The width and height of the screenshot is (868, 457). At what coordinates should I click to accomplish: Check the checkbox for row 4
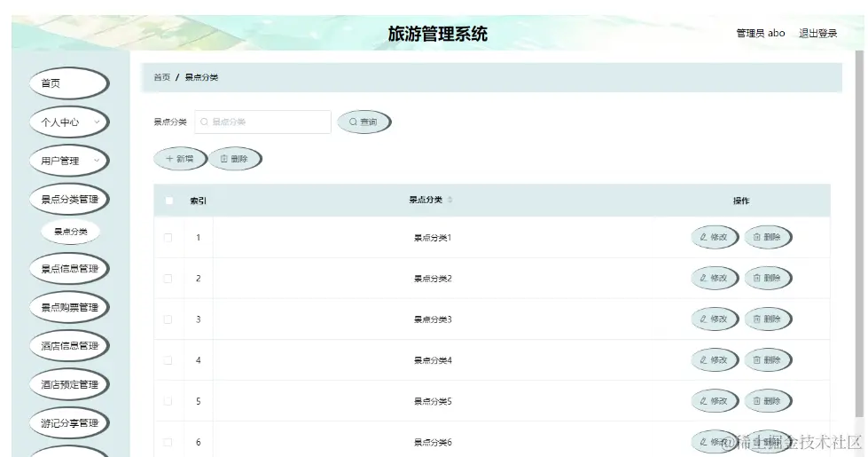pos(168,360)
